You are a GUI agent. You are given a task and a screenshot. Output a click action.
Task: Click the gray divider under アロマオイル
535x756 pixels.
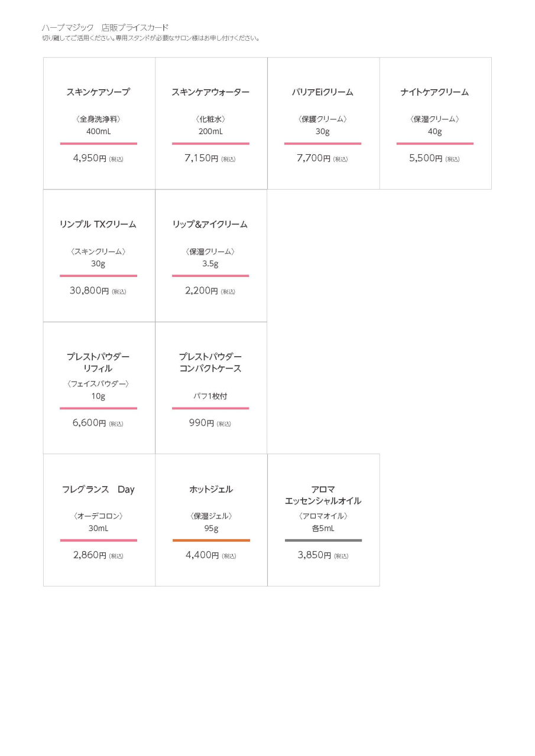coord(323,540)
